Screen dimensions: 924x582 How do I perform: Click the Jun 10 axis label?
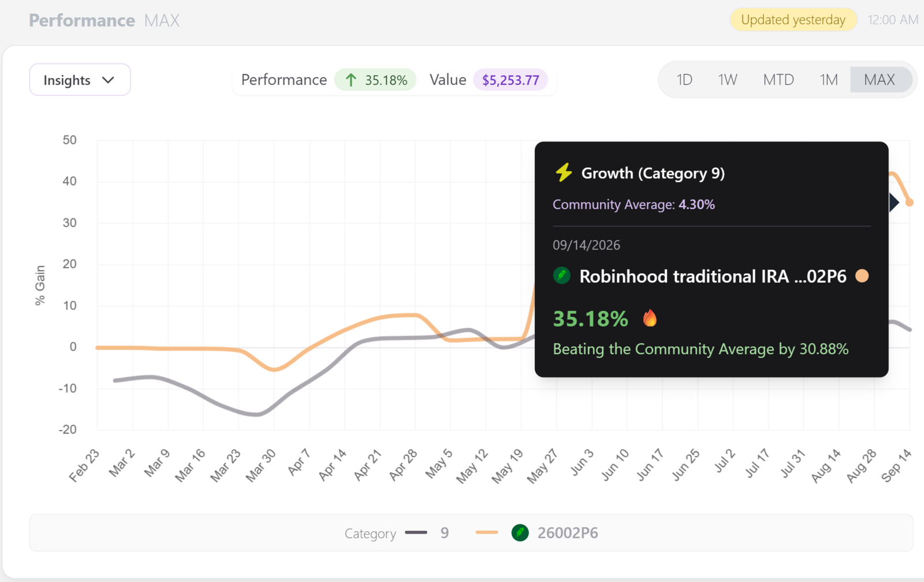point(616,465)
